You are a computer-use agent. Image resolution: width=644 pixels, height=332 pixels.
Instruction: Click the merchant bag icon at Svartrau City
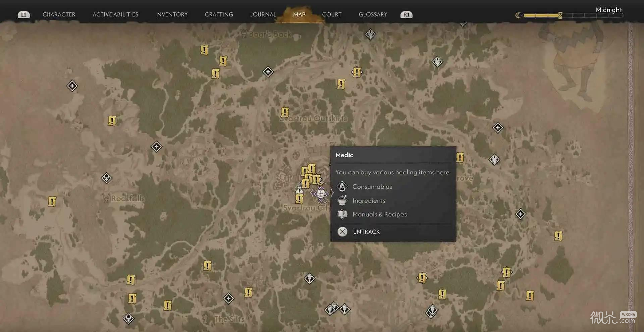point(299,190)
